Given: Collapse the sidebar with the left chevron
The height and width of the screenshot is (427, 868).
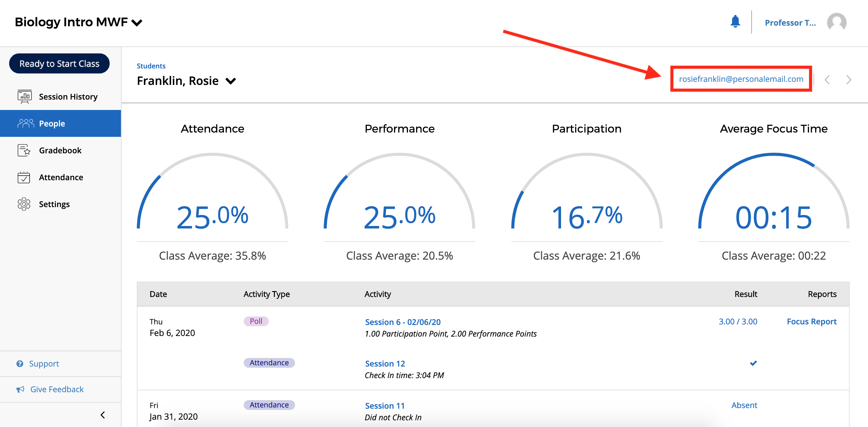Looking at the screenshot, I should coord(103,415).
